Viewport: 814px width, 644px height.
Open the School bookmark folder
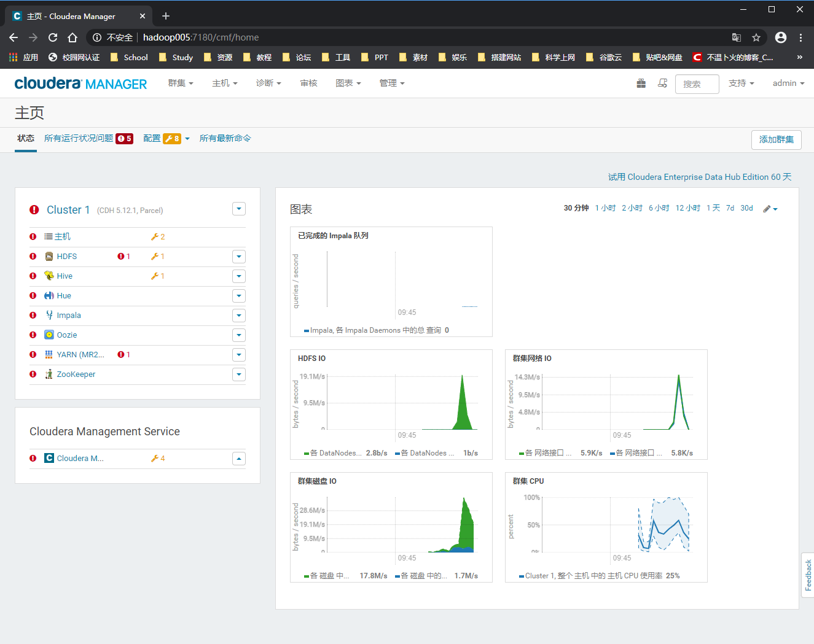[x=129, y=58]
